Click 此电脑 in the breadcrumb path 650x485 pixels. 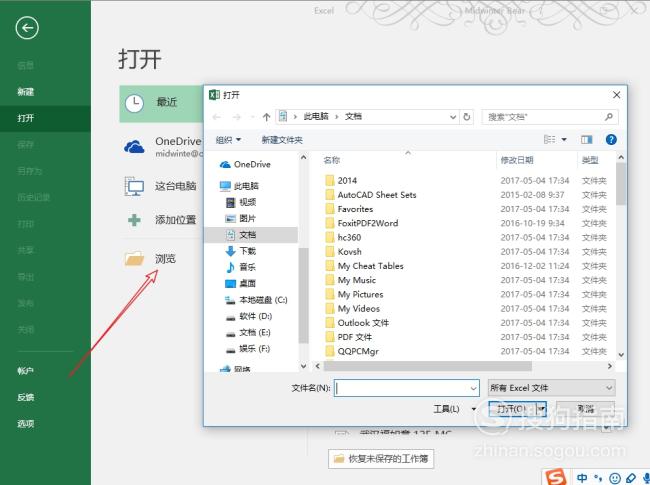click(316, 116)
